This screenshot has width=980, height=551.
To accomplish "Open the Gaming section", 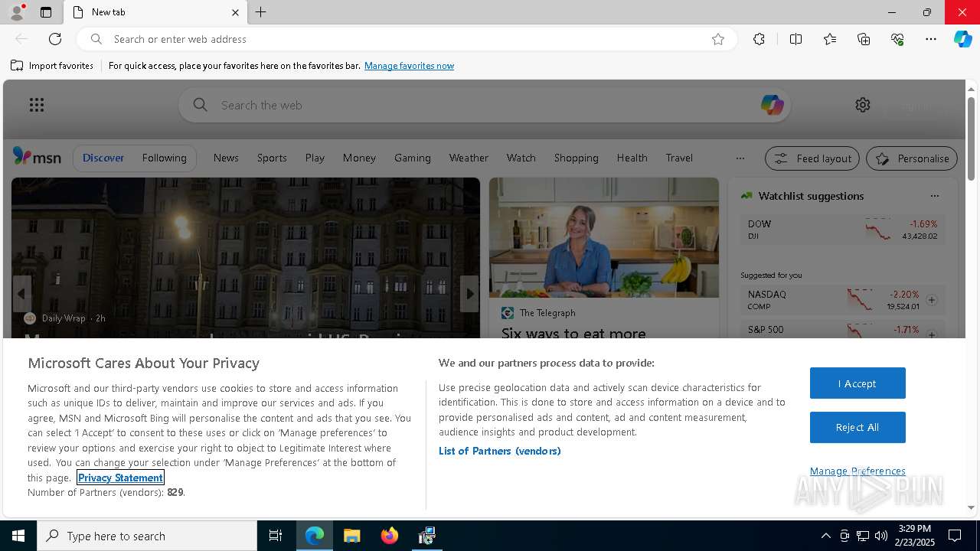I will [x=413, y=158].
